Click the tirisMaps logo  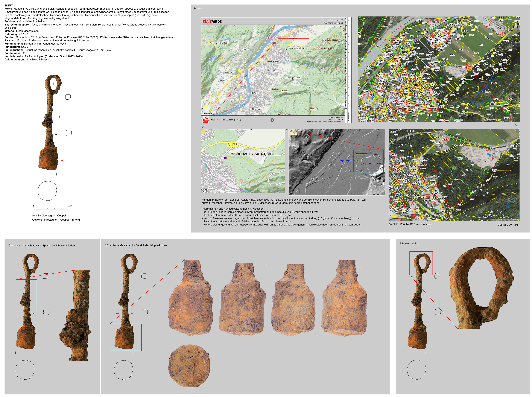[x=212, y=21]
